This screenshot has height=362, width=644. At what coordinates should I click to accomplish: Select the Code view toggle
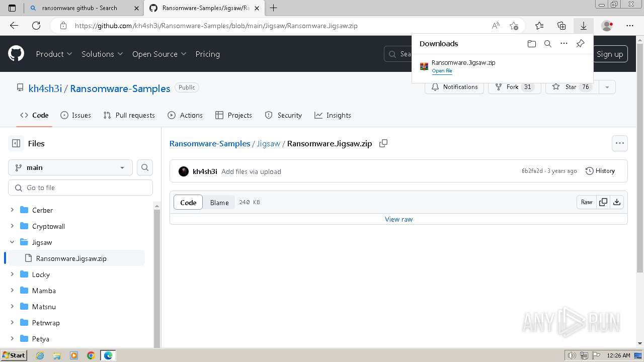(188, 202)
